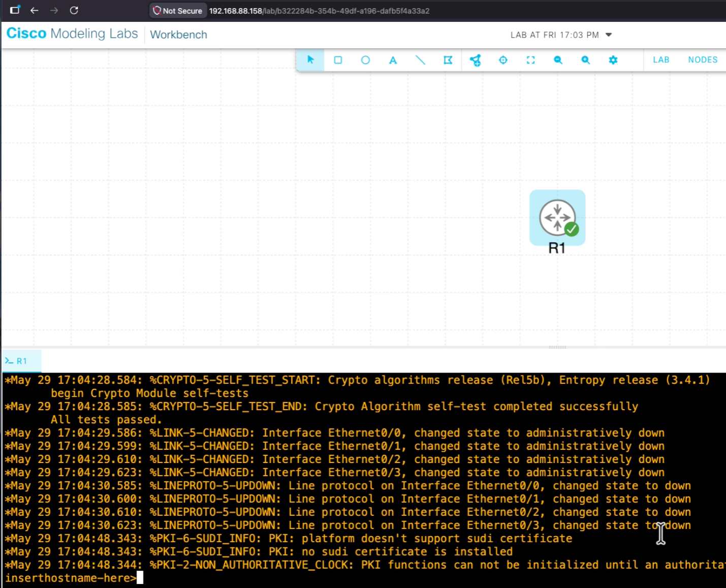The image size is (726, 588).
Task: Select the freeform selection flag tool
Action: click(x=448, y=60)
